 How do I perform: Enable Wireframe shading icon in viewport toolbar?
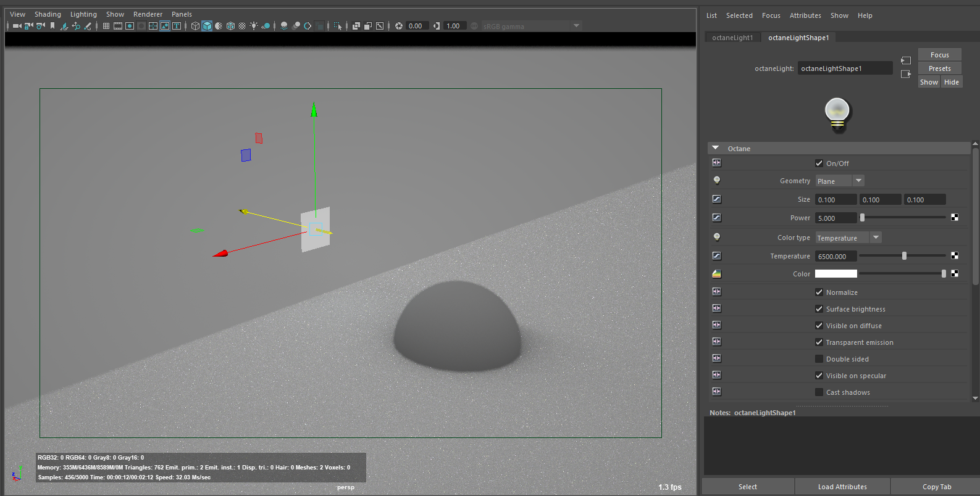point(195,26)
